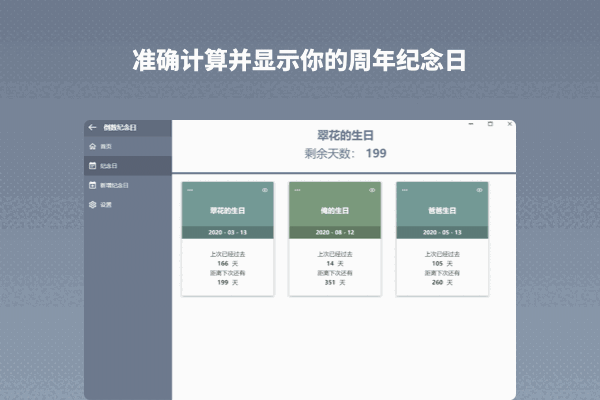Toggle eye icon on 爸爸生日 card

click(480, 190)
